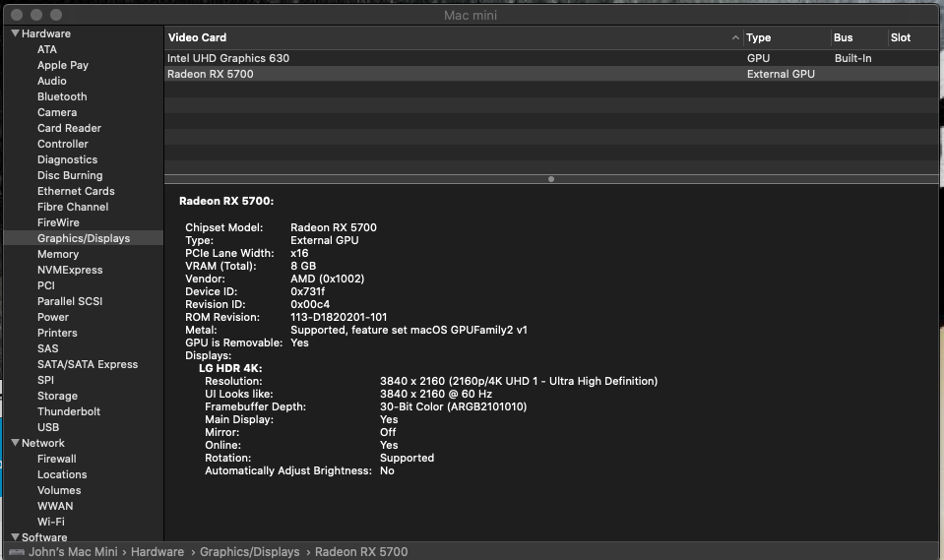Click Vendor value AMD (0x1002)
The height and width of the screenshot is (560, 944).
pos(327,279)
